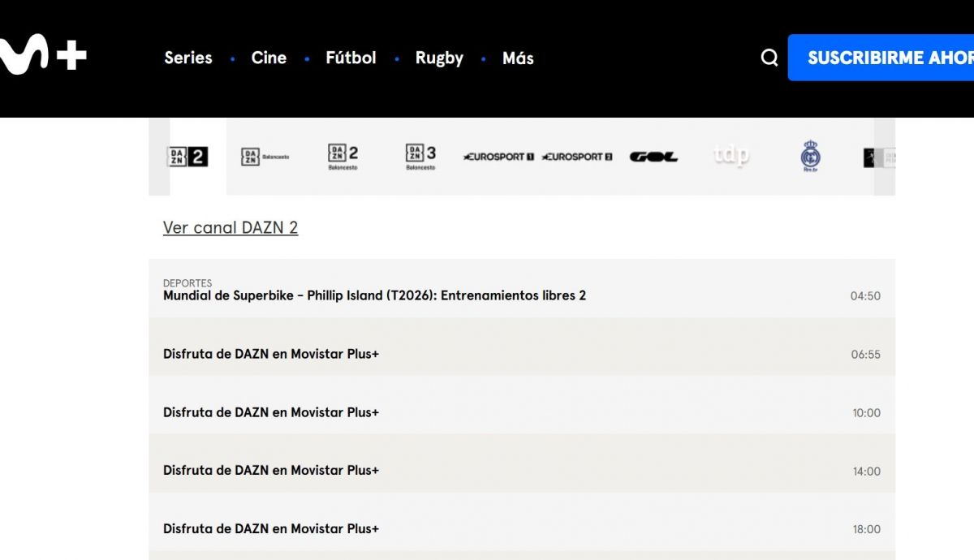Select the Real Madrid TV channel crest
The image size is (974, 560).
(x=810, y=156)
